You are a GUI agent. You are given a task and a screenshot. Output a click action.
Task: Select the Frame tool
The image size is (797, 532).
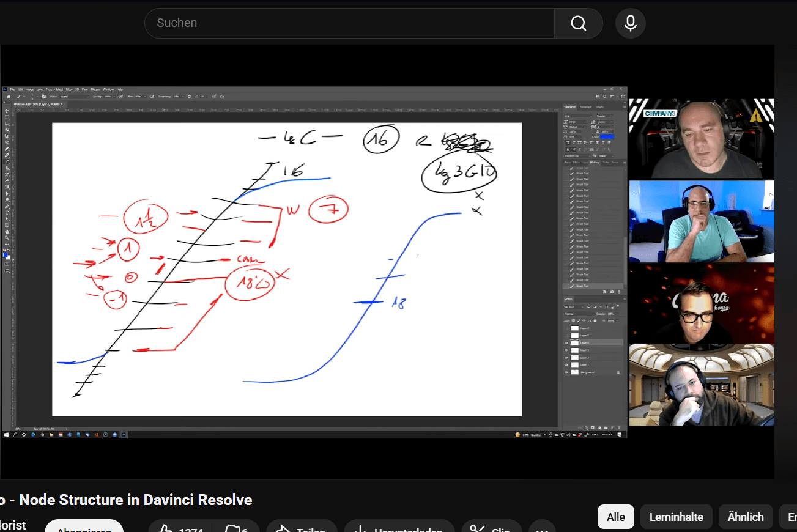pyautogui.click(x=7, y=142)
